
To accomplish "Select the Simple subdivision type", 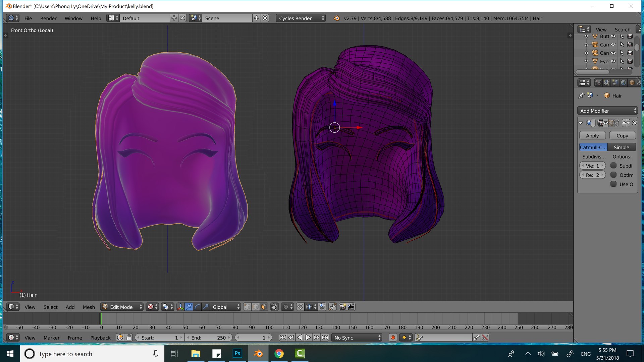I will [x=622, y=147].
